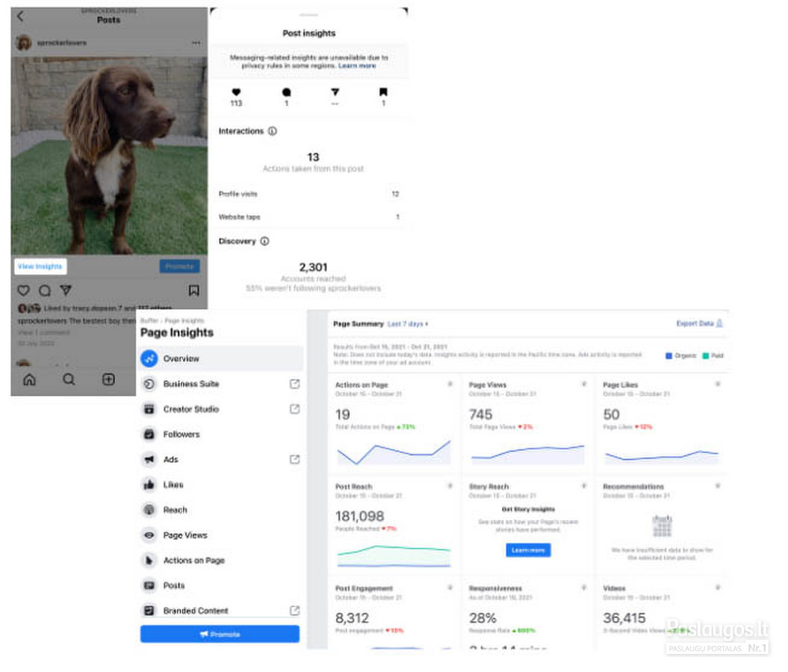The height and width of the screenshot is (672, 788).
Task: Go to Instagram home tab
Action: 30,379
